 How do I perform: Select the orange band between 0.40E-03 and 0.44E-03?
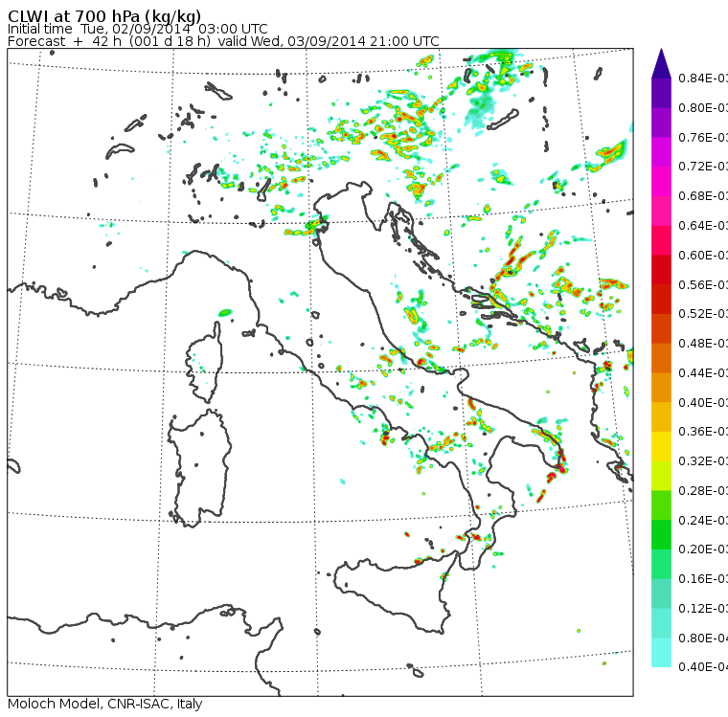click(661, 388)
